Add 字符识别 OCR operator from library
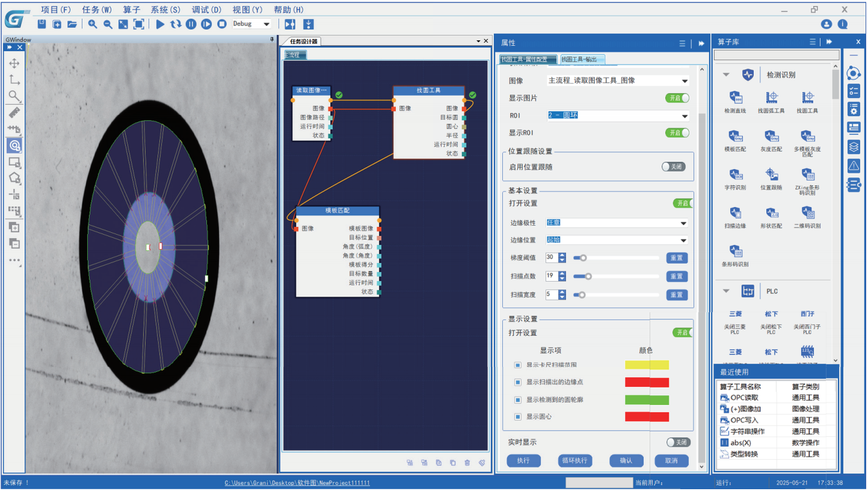868x491 pixels. pos(735,179)
